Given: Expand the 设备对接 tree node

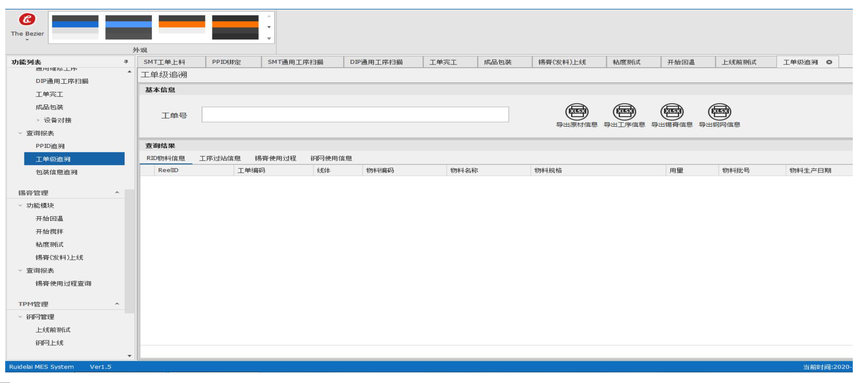Looking at the screenshot, I should (x=38, y=120).
